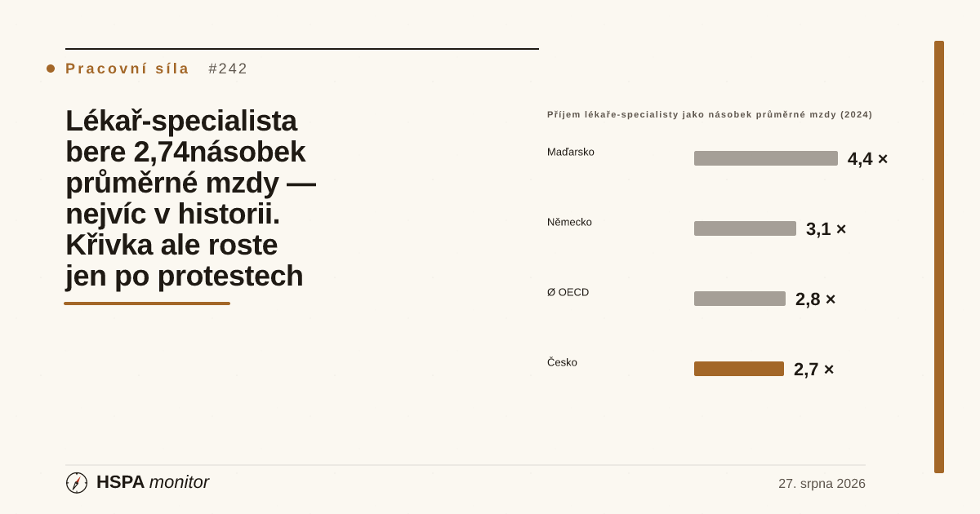Click the brown highlighted Česko bar
The image size is (980, 514).
tap(739, 369)
